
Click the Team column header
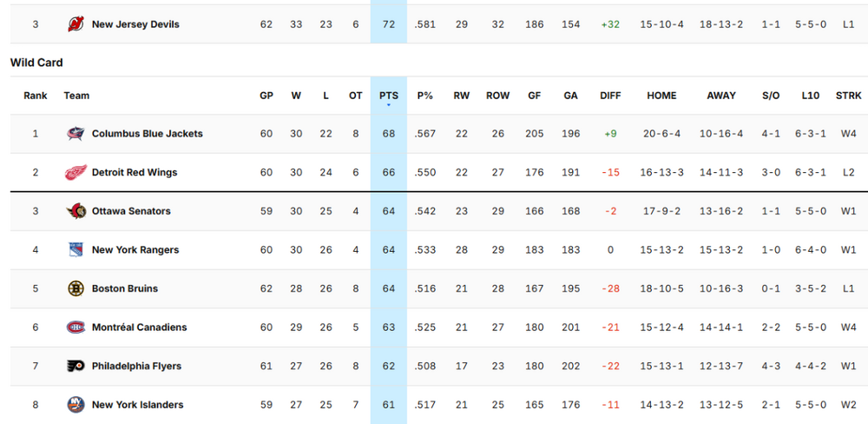(76, 96)
